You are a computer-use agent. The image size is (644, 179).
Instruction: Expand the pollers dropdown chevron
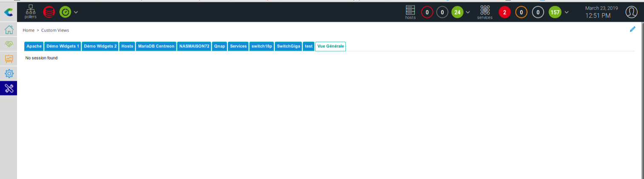click(76, 12)
